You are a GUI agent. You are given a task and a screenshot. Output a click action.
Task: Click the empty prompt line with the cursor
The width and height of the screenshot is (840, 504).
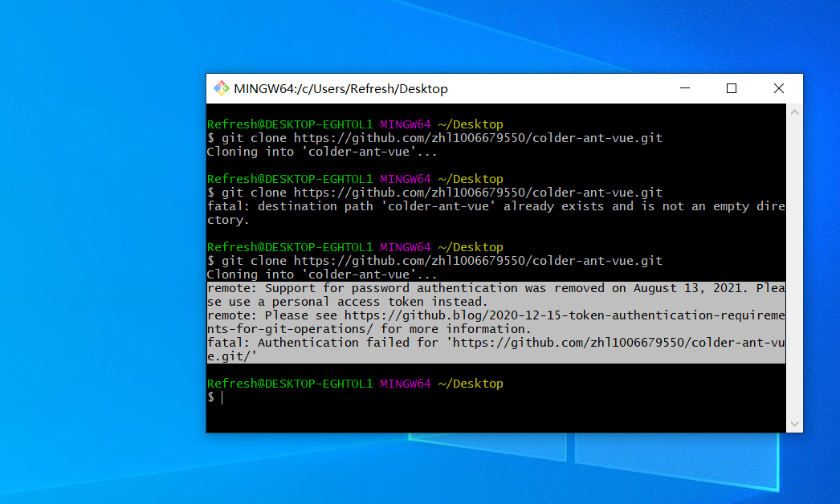coord(215,397)
